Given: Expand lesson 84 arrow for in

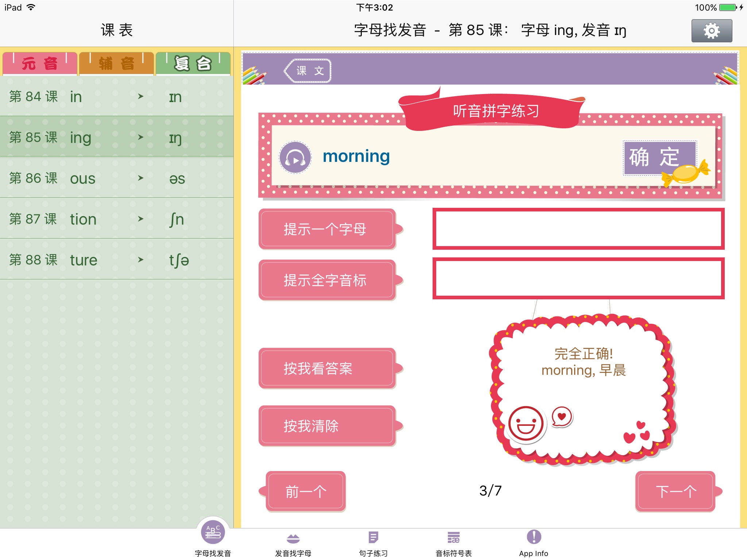Looking at the screenshot, I should click(140, 97).
